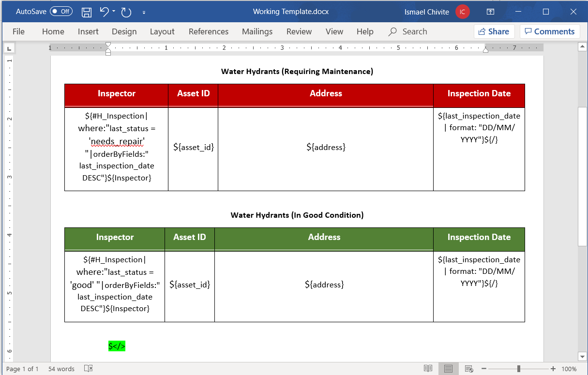Toggle the AutoSave switch
Screen dimensions: 588x375
pos(61,12)
